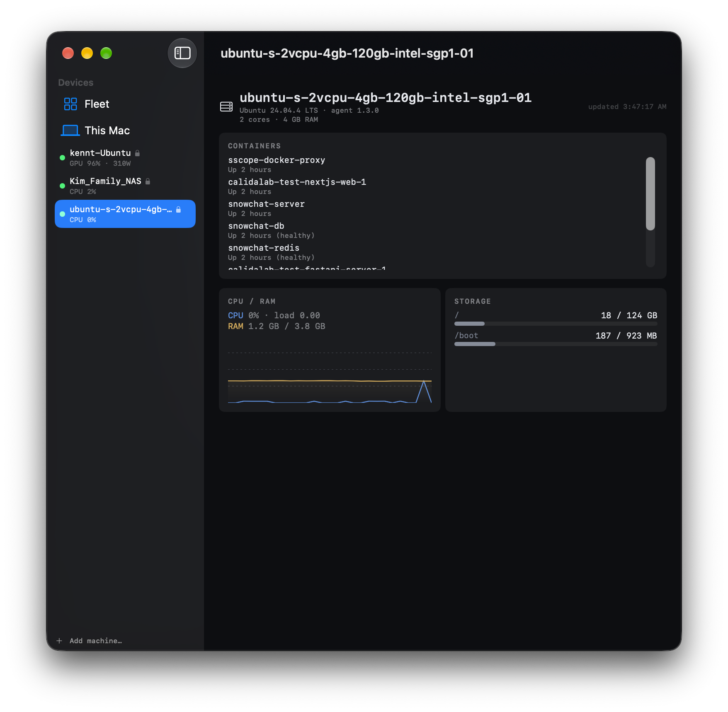
Task: Open the Fleet view
Action: [x=125, y=104]
